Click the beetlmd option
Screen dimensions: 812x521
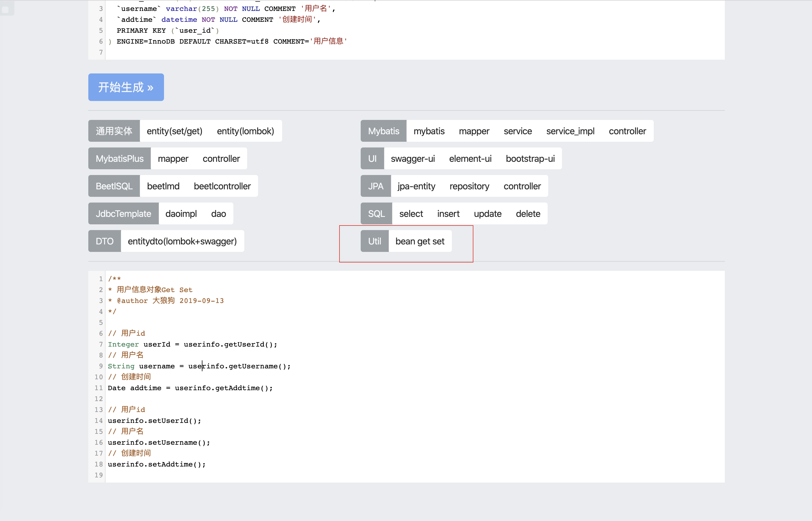coord(163,186)
